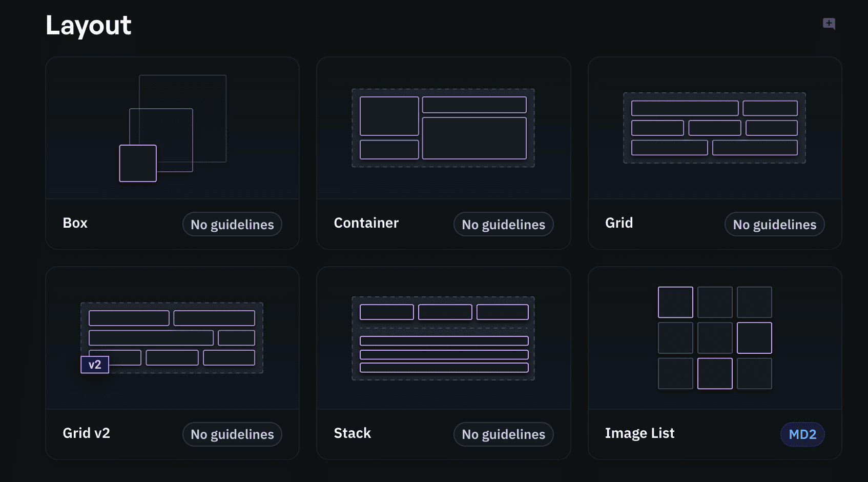Click the v2 badge on Grid v2 illustration
Image resolution: width=868 pixels, height=482 pixels.
tap(95, 365)
